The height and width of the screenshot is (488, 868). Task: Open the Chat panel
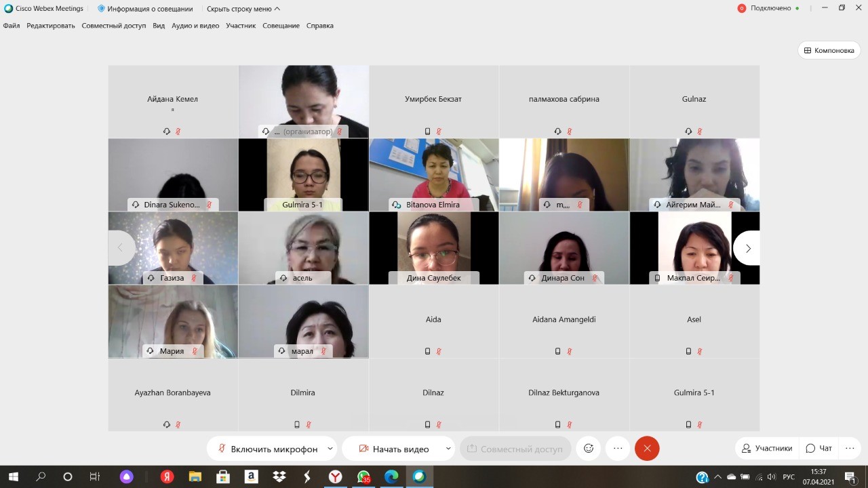click(x=818, y=449)
